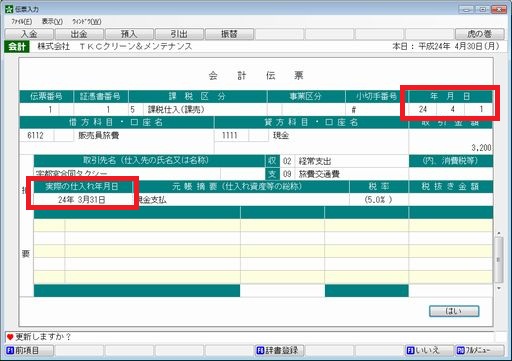The height and width of the screenshot is (361, 512).
Task: Click the 更新しますか？ status message
Action: [x=43, y=337]
